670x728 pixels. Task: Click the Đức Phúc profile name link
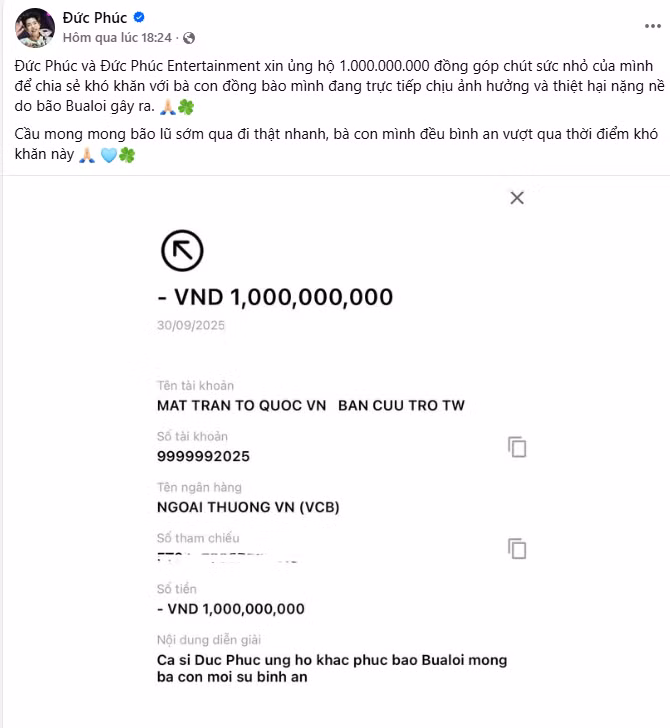[x=95, y=18]
